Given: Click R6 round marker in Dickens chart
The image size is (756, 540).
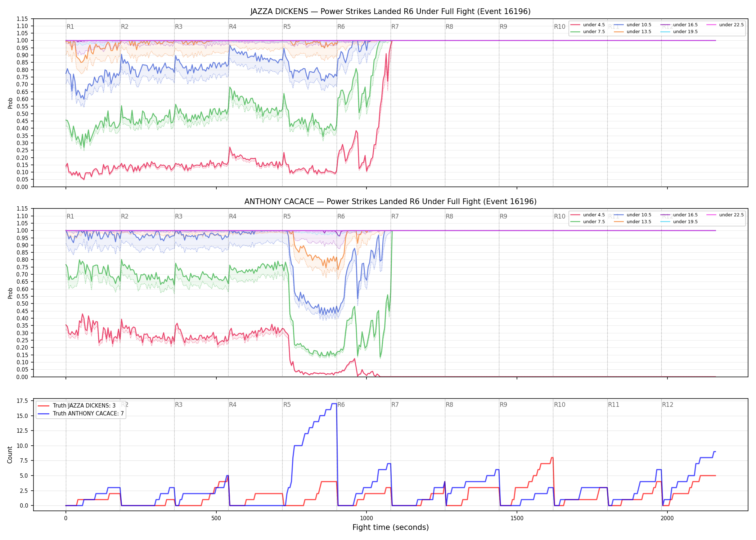Looking at the screenshot, I should [x=341, y=27].
